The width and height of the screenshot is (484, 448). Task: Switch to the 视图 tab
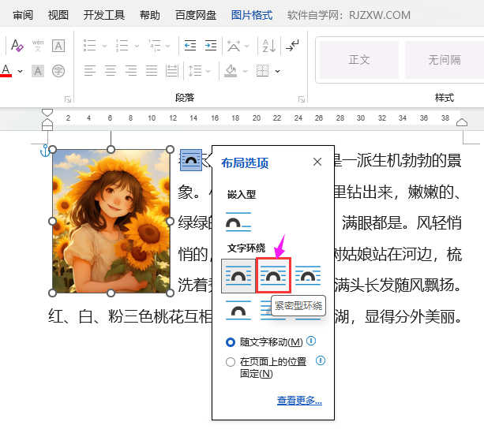point(58,15)
